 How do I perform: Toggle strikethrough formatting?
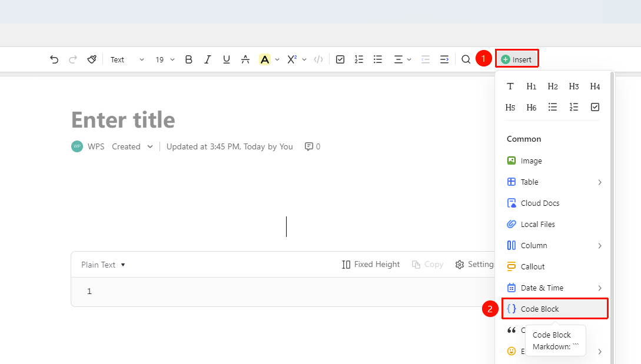(x=245, y=59)
